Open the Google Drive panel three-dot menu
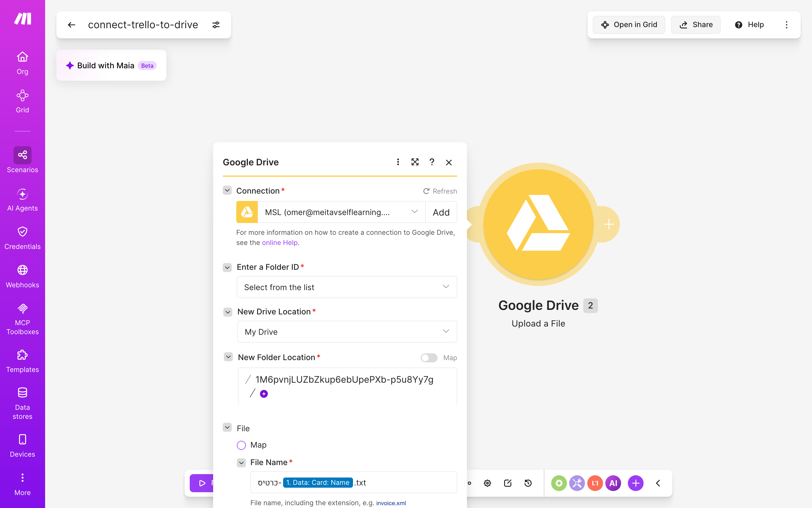The image size is (812, 508). click(398, 162)
